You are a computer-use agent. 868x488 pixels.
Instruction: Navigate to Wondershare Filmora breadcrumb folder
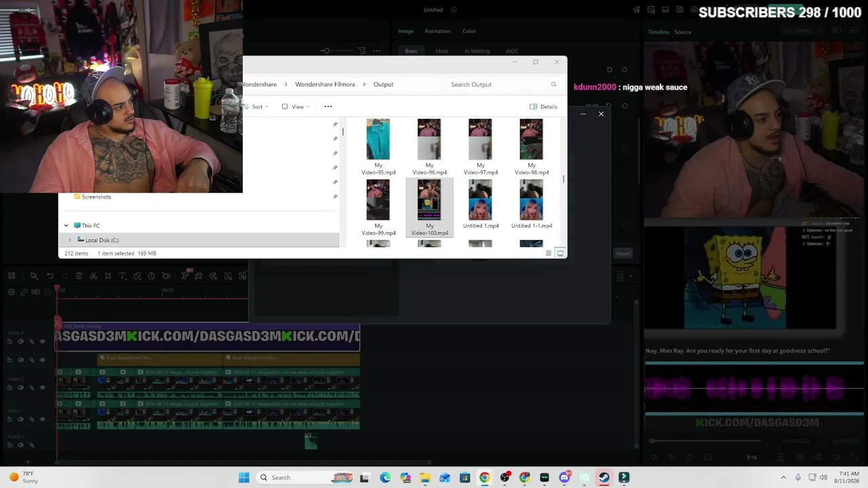(325, 85)
